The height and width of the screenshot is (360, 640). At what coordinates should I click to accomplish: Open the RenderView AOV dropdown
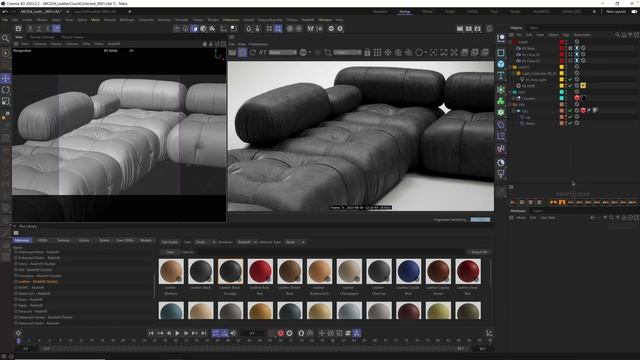(282, 52)
